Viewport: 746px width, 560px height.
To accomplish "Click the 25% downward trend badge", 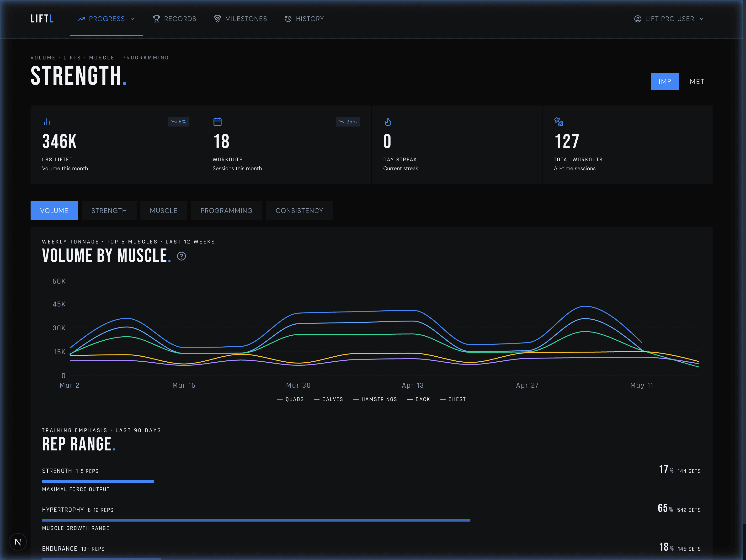I will pos(348,122).
